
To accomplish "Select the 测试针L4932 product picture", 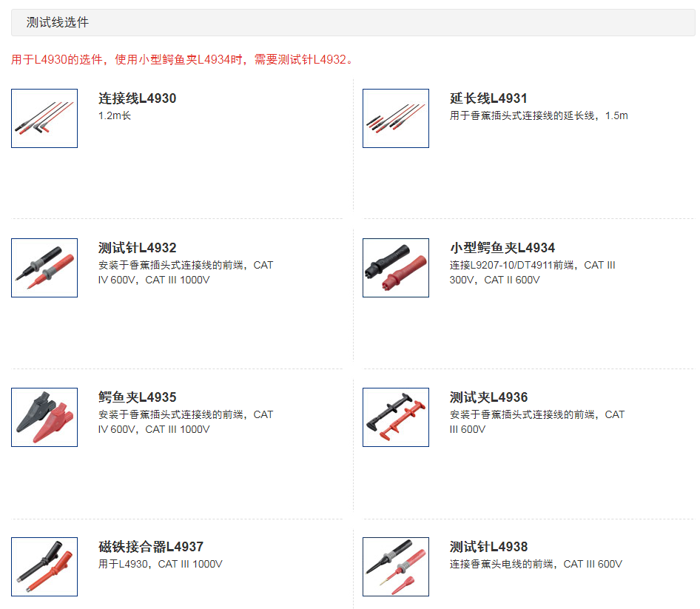I will click(x=44, y=268).
